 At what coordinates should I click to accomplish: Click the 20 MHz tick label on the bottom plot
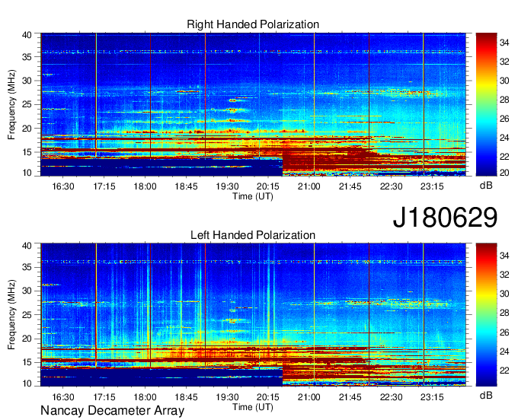(27, 339)
